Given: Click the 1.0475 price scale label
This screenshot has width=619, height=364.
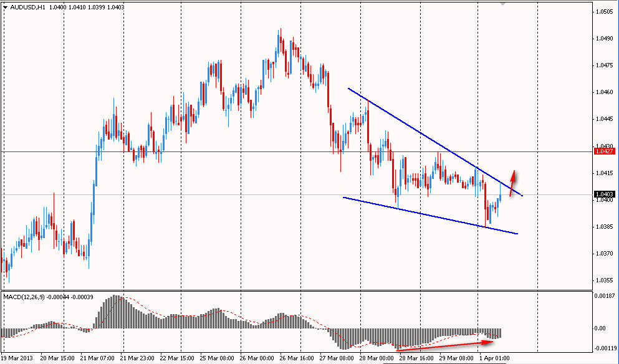Looking at the screenshot, I should coord(605,65).
